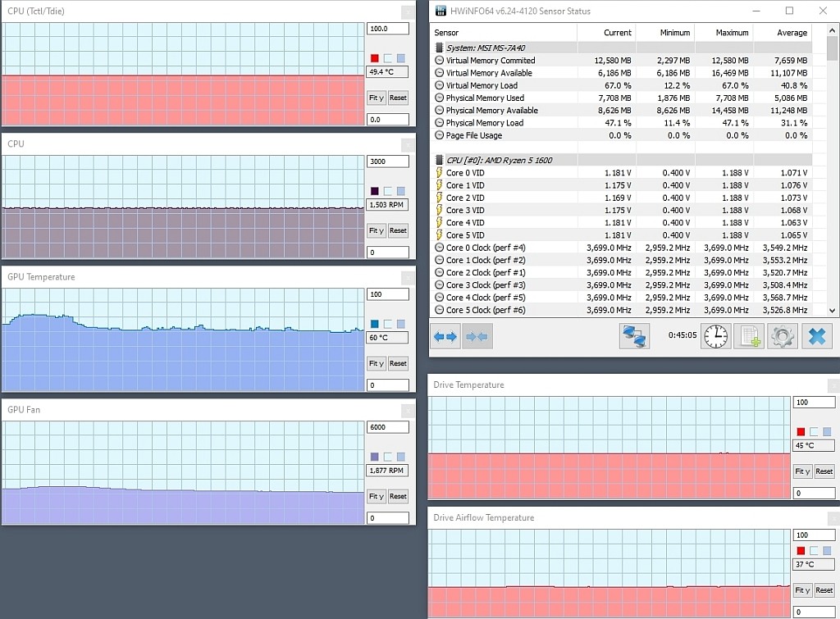
Task: Click the lightning icon for Core 0 VID
Action: coord(440,172)
